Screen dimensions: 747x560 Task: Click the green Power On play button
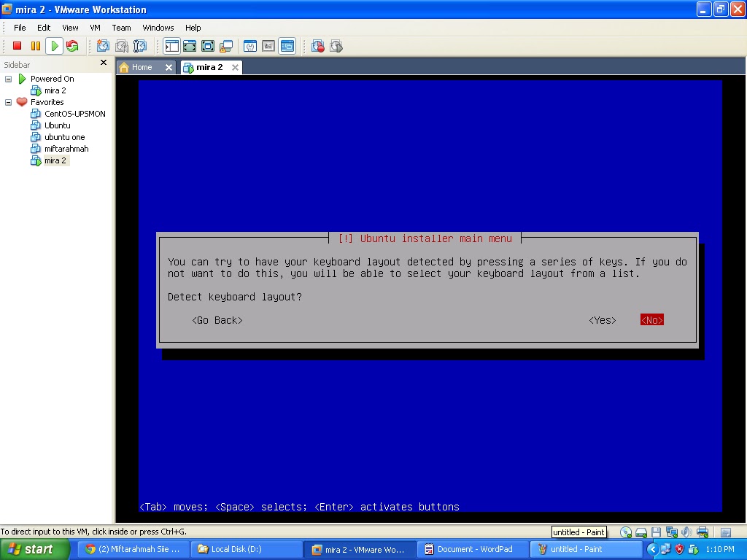pyautogui.click(x=54, y=46)
